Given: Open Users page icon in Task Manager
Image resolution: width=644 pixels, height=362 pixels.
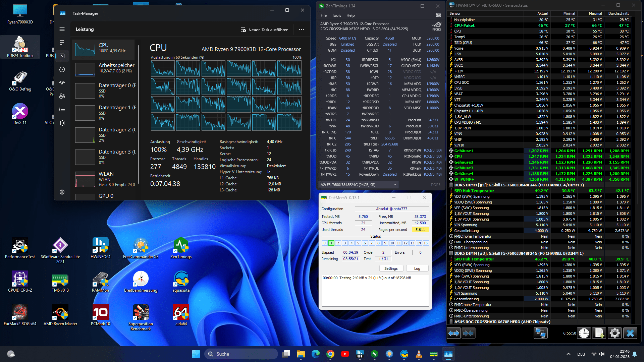Looking at the screenshot, I should tap(62, 96).
